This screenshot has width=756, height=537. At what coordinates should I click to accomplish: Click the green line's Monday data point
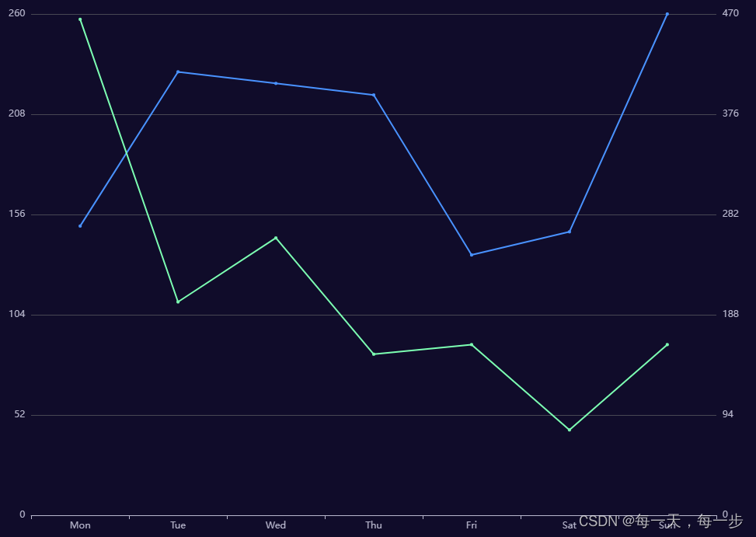pos(80,19)
